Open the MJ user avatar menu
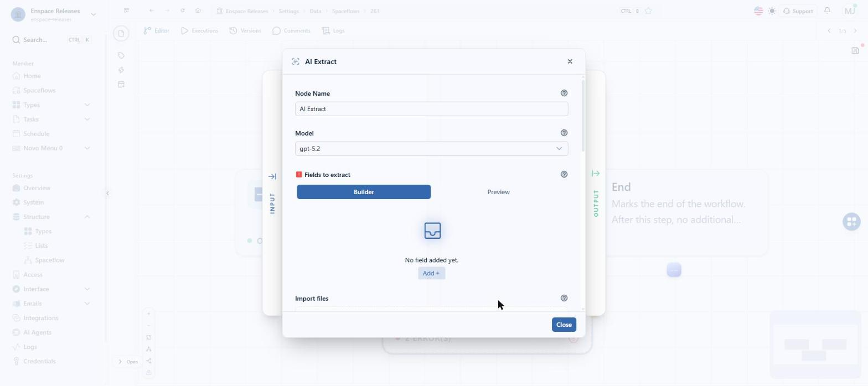The image size is (868, 386). (849, 11)
